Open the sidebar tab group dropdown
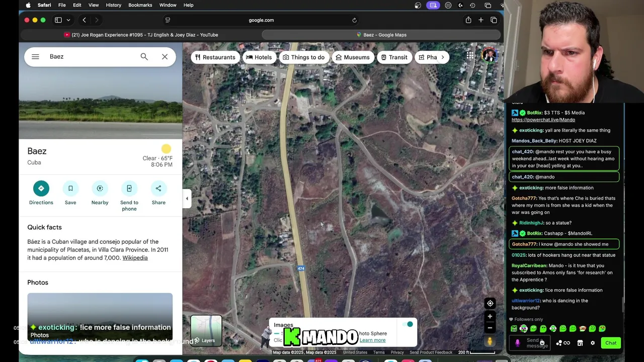The width and height of the screenshot is (644, 362). [68, 20]
